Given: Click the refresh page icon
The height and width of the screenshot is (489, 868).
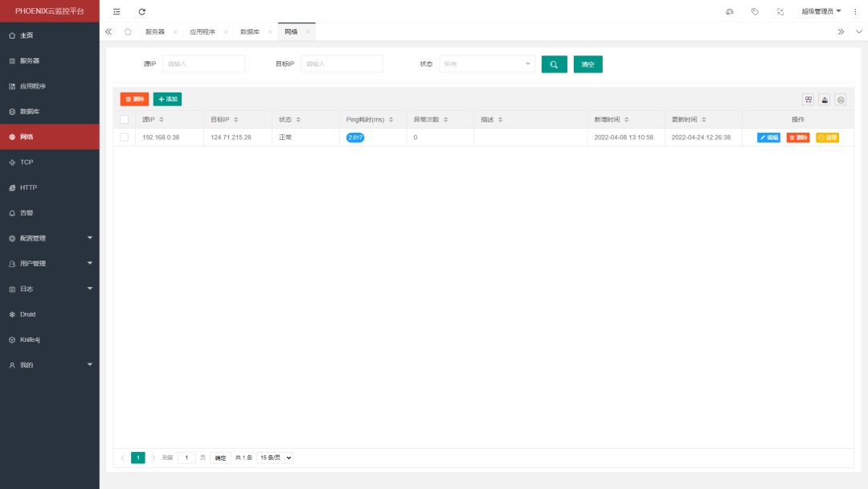Looking at the screenshot, I should coord(141,11).
